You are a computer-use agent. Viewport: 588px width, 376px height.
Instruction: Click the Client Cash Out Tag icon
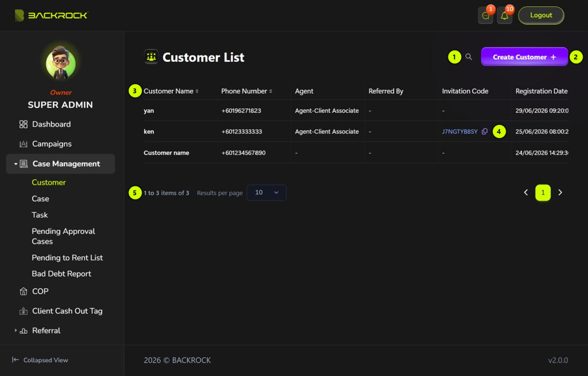click(x=23, y=311)
